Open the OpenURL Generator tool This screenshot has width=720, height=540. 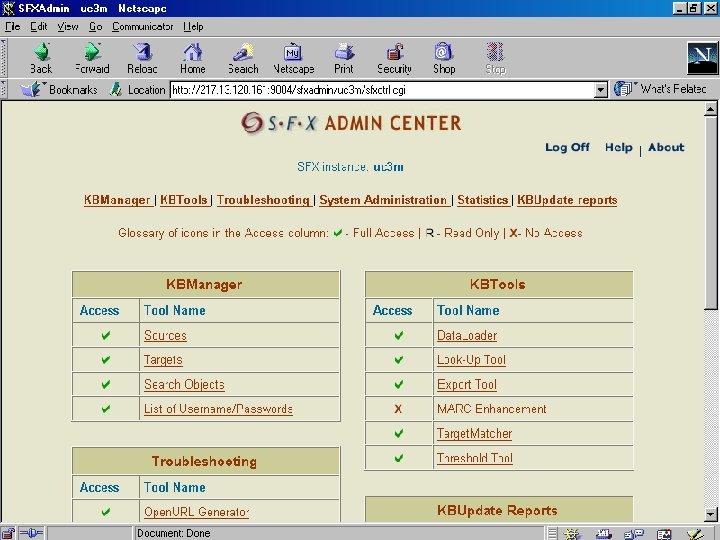tap(197, 512)
